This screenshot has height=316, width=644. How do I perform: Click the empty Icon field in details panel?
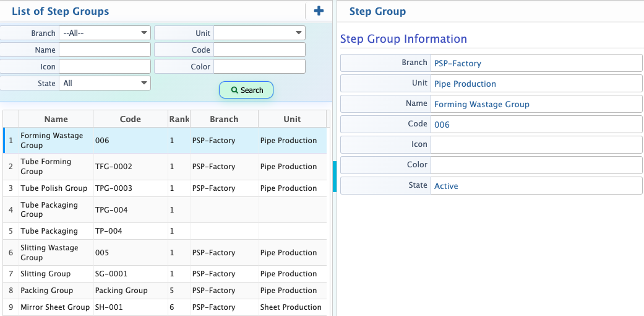[536, 145]
